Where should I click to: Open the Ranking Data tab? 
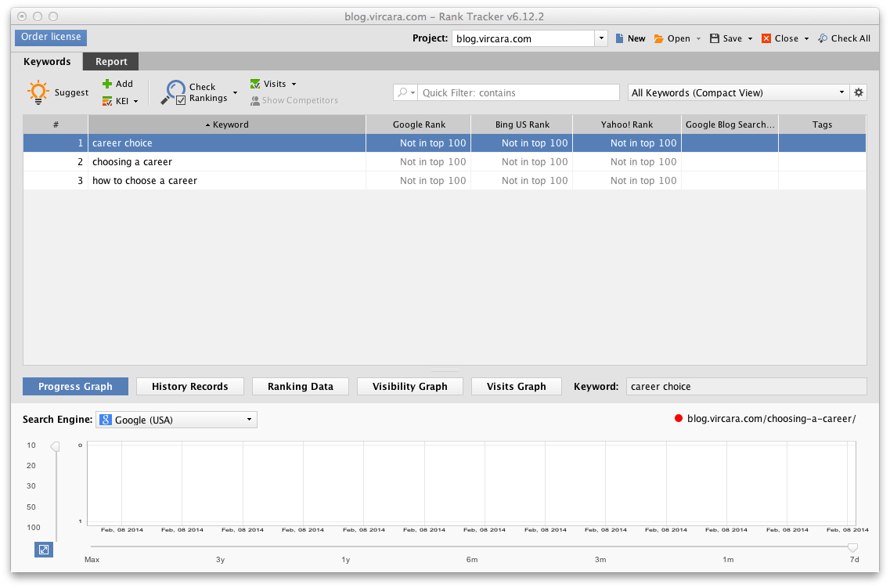[301, 387]
